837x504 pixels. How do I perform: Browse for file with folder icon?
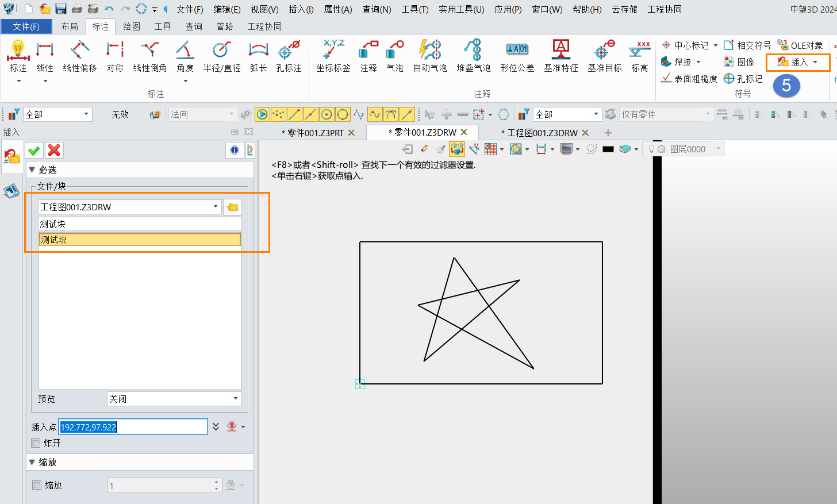(232, 207)
